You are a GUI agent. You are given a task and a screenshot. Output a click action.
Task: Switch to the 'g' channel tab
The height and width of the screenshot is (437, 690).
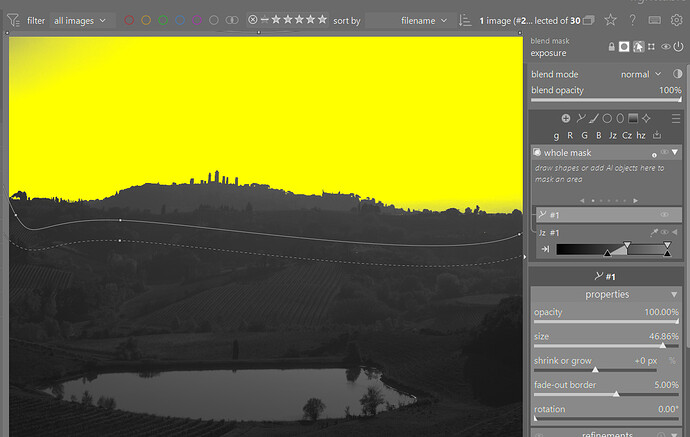556,136
